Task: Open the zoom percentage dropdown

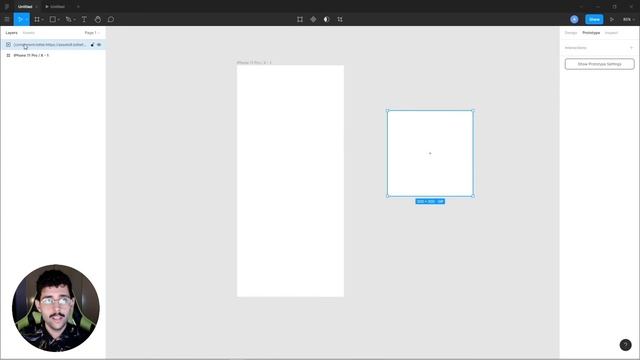Action: pos(629,19)
